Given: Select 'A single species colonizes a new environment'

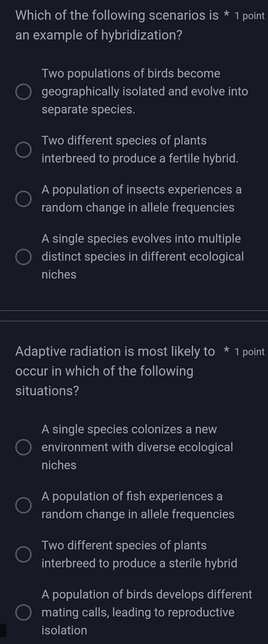Looking at the screenshot, I should 24,447.
